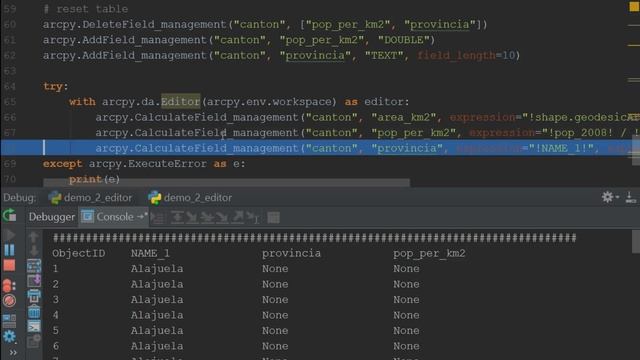Image resolution: width=640 pixels, height=360 pixels.
Task: Clear all console output with trash icon
Action: 34,311
